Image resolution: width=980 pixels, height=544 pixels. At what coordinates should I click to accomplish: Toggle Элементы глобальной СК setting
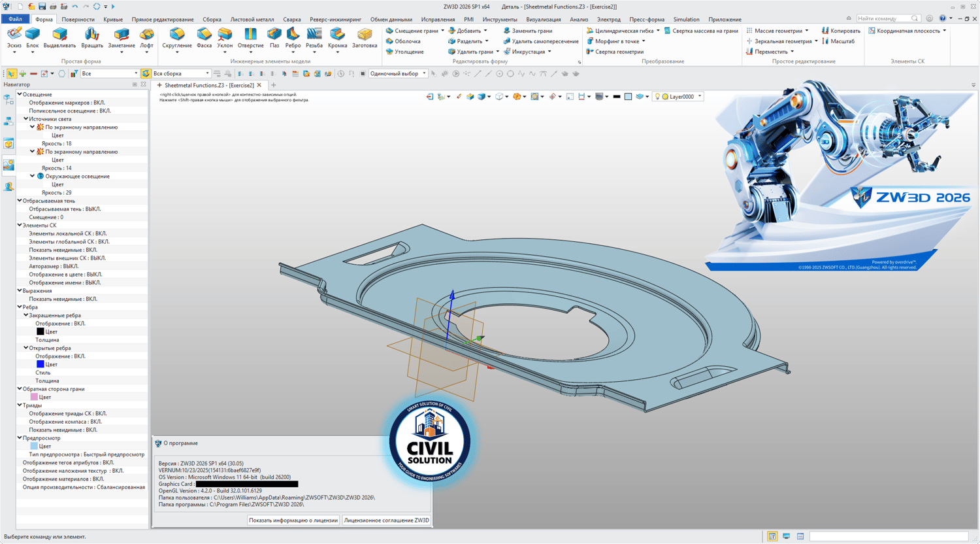click(69, 242)
